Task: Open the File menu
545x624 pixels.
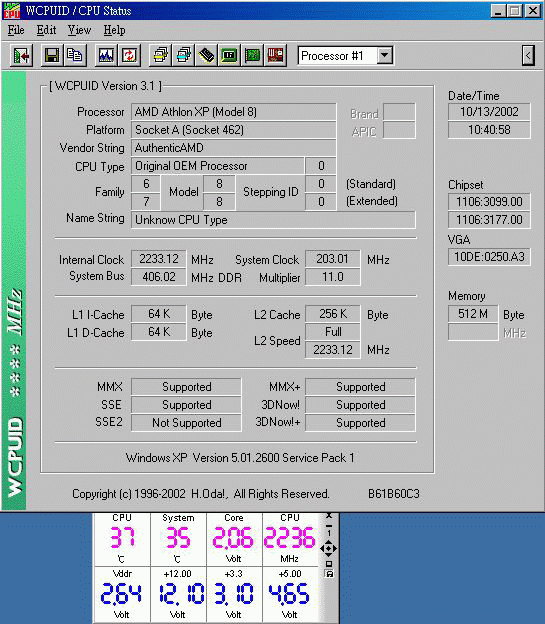Action: [x=16, y=30]
